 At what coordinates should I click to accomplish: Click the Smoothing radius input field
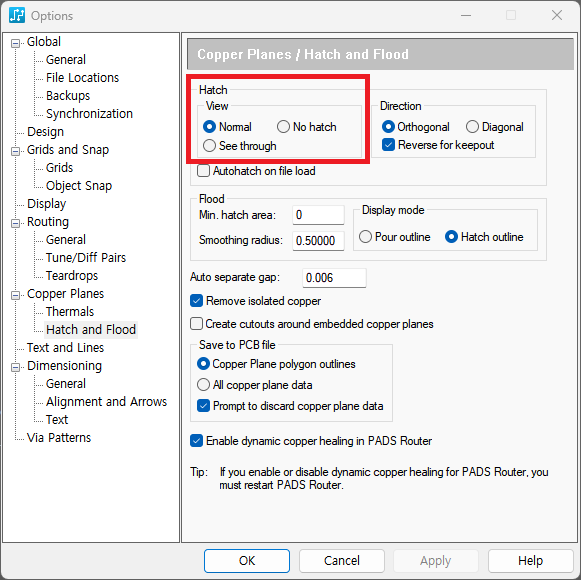(x=318, y=241)
